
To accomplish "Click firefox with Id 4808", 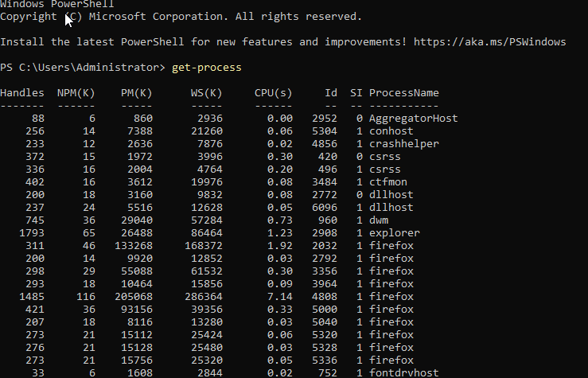I will tap(391, 297).
